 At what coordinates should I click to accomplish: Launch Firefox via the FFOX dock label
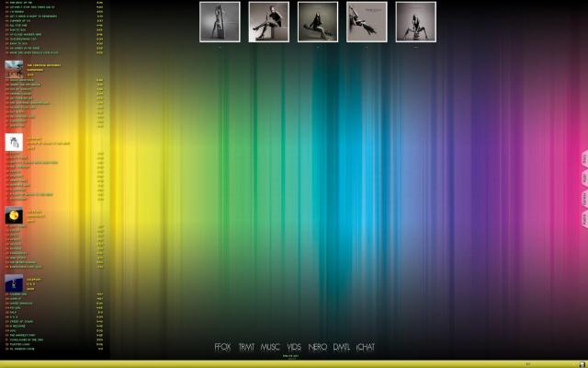(222, 347)
